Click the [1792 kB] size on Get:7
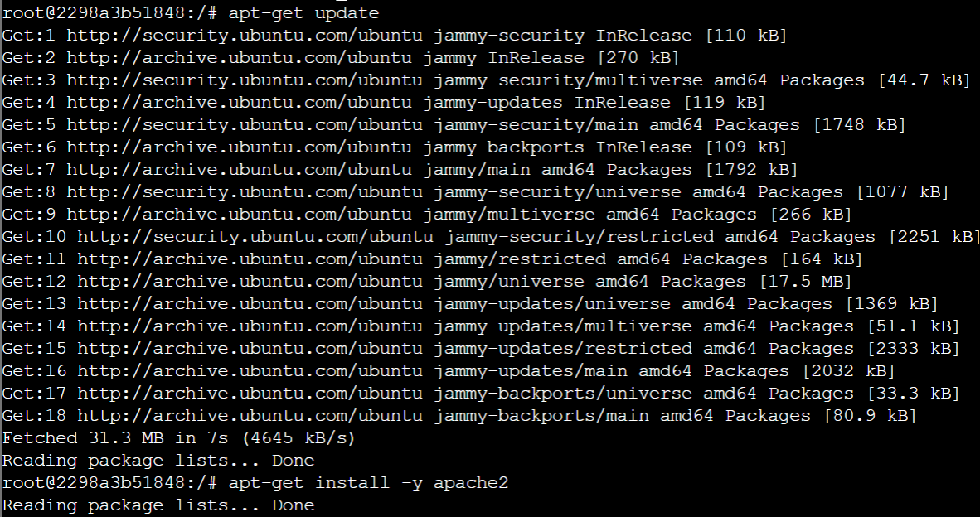The image size is (980, 517). tap(750, 170)
